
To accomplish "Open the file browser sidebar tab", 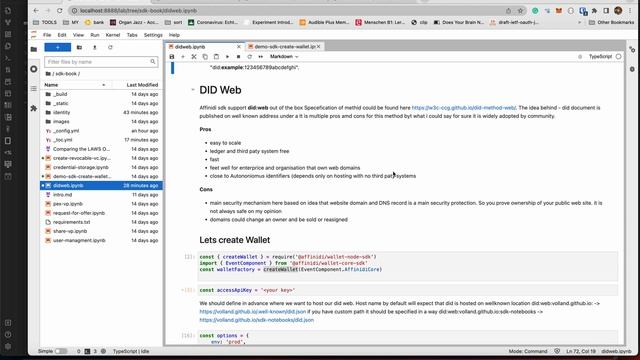I will [x=34, y=49].
